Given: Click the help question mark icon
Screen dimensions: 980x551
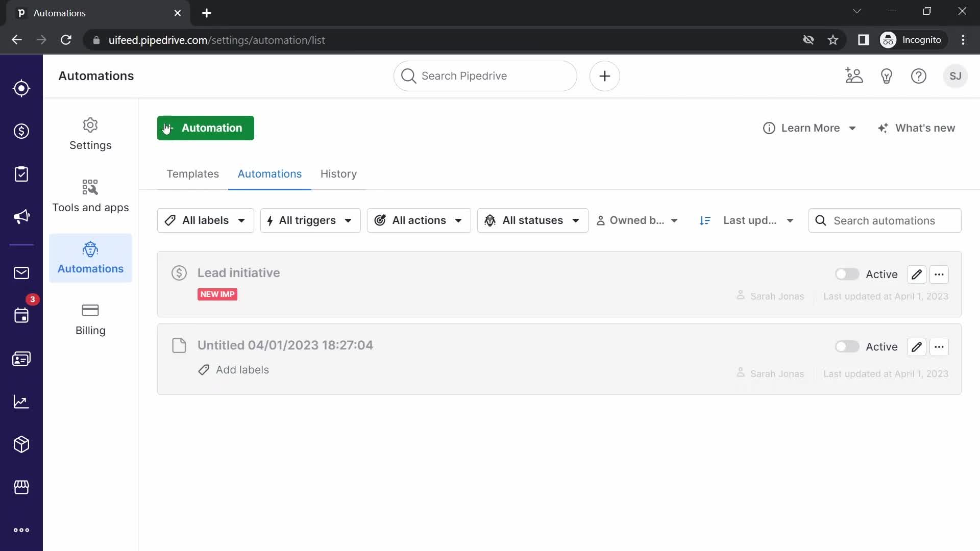Looking at the screenshot, I should point(919,76).
